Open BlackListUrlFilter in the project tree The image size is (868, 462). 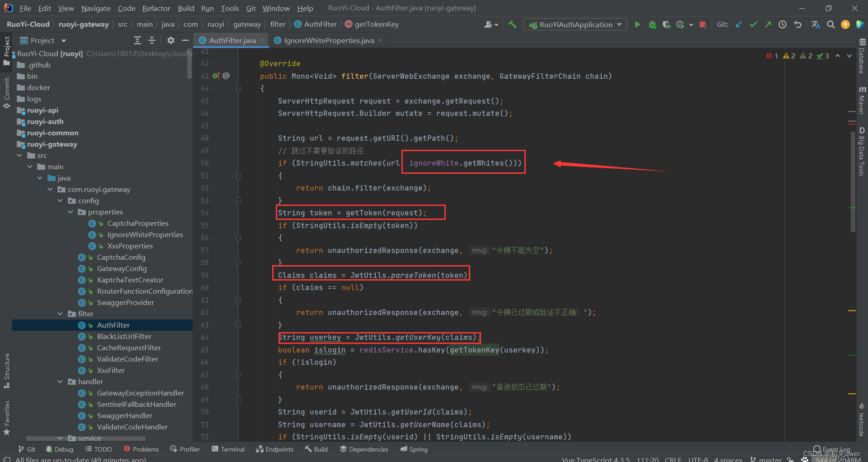tap(124, 336)
